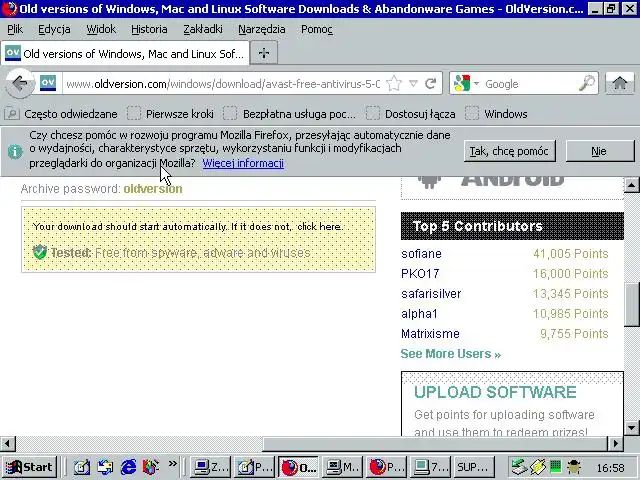Click the horizontal scrollbar left arrow

pyautogui.click(x=8, y=443)
